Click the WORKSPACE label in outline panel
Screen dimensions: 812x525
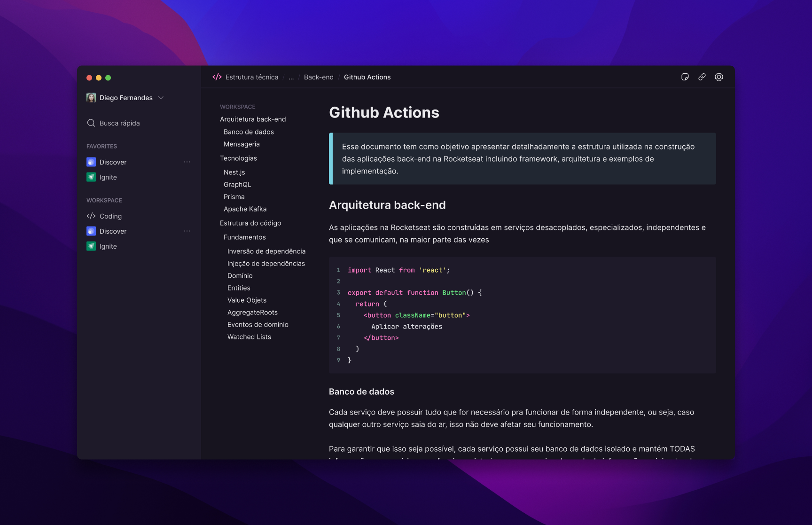coord(237,107)
